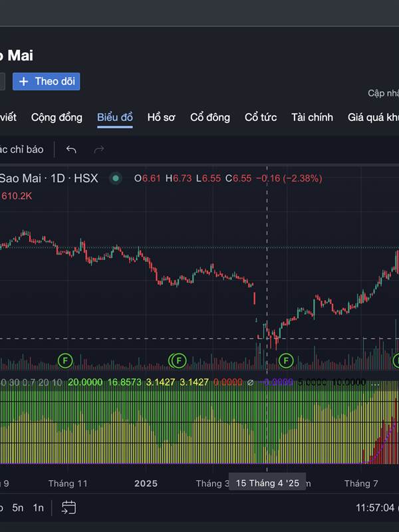The image size is (399, 532).
Task: Open the Tài chính tab
Action: point(312,118)
